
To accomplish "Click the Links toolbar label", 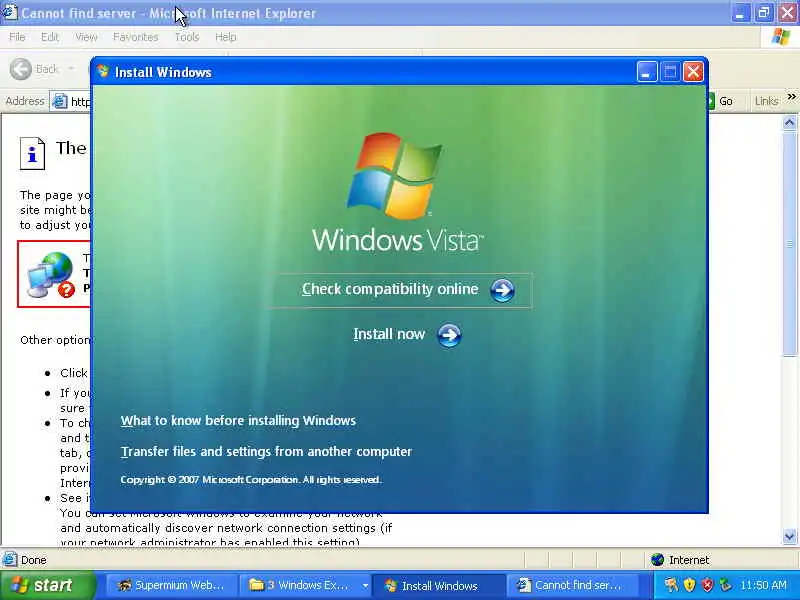I will tap(766, 101).
